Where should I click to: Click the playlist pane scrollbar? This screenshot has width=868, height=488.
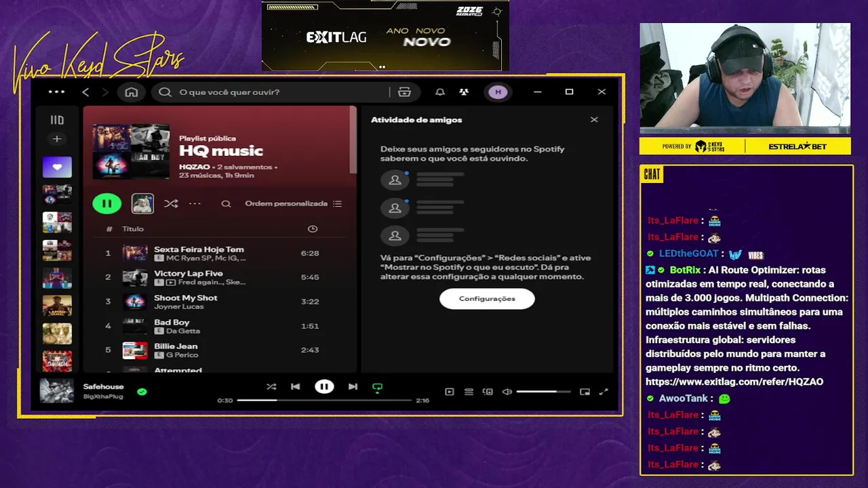[353, 140]
